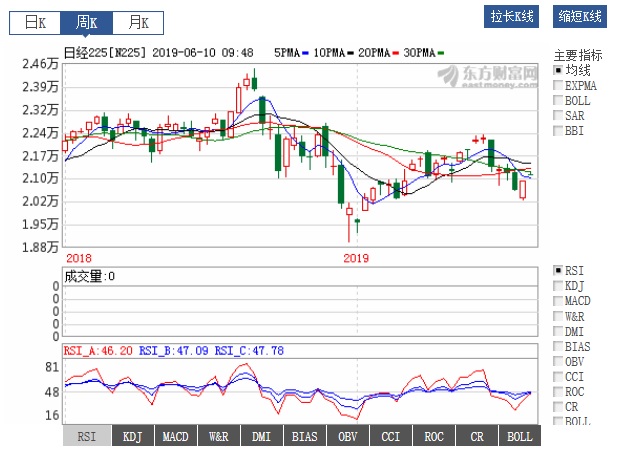The height and width of the screenshot is (454, 623).
Task: Select the 月K monthly chart tab
Action: pyautogui.click(x=130, y=22)
